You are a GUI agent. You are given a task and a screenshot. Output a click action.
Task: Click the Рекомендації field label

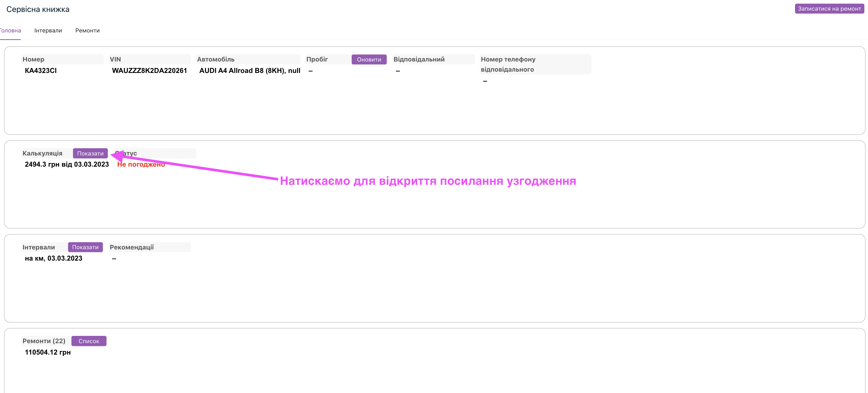coord(132,247)
